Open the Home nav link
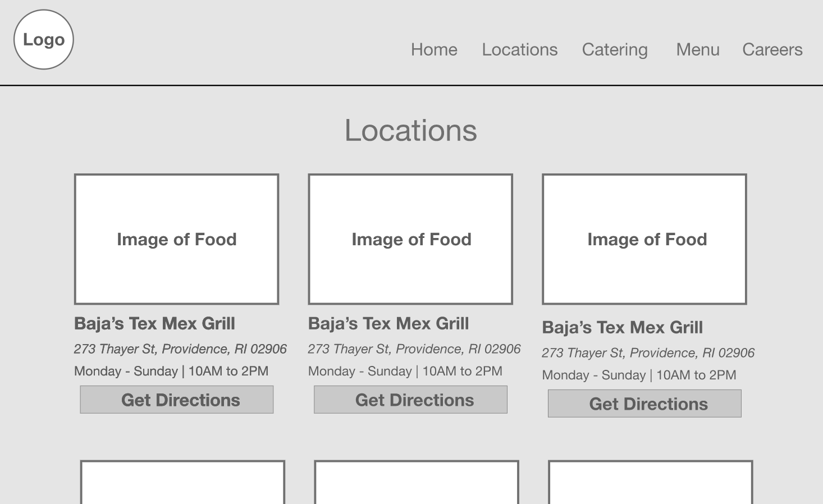The image size is (823, 504). click(x=434, y=49)
